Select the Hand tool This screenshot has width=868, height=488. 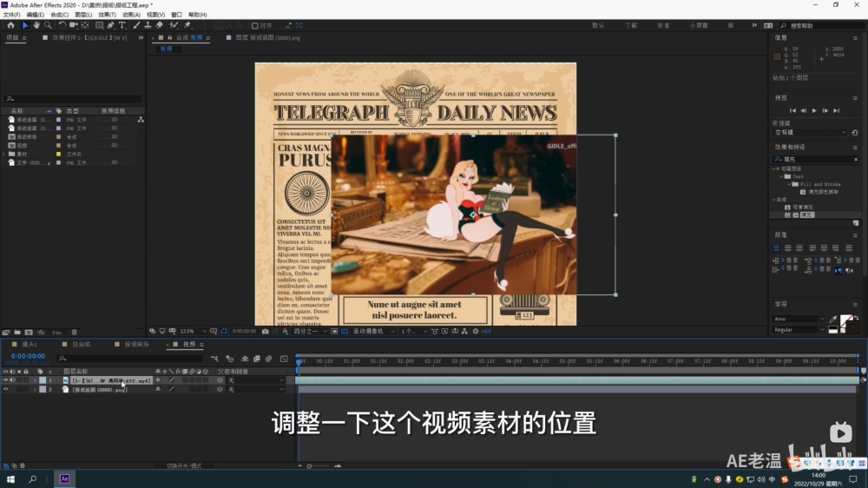click(x=36, y=25)
